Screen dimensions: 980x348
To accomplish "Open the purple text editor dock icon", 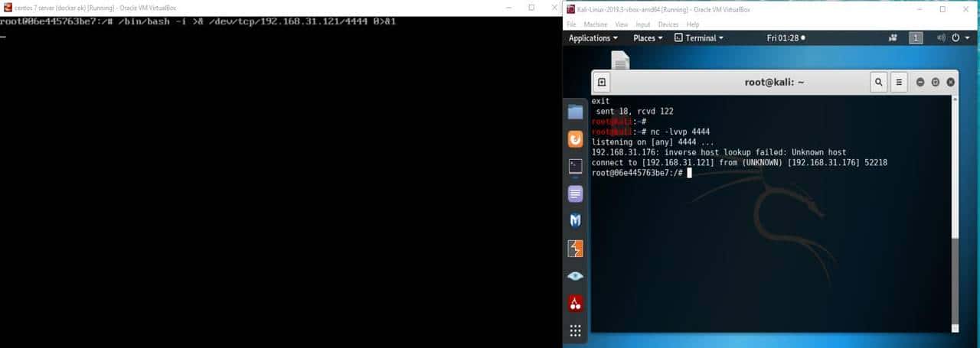I will click(x=575, y=194).
